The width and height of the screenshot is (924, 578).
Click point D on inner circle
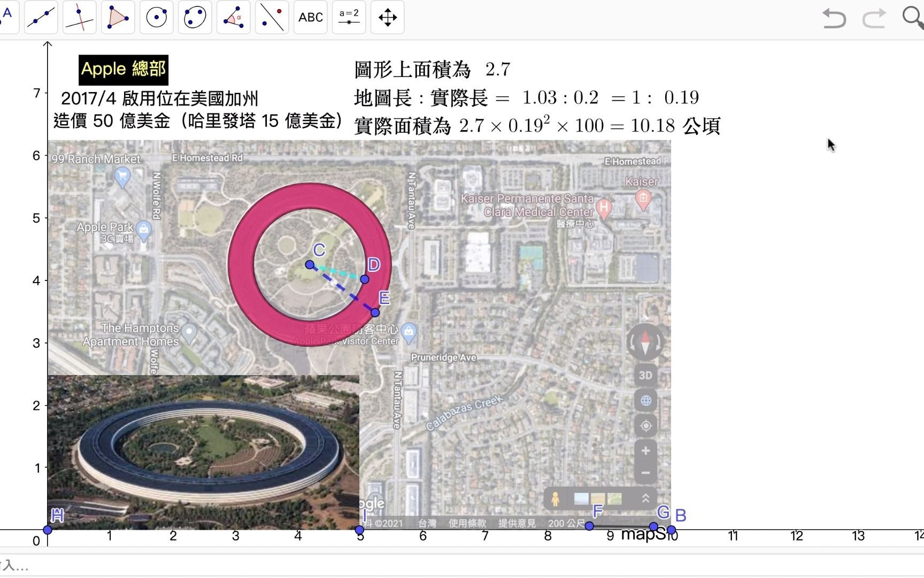point(365,279)
